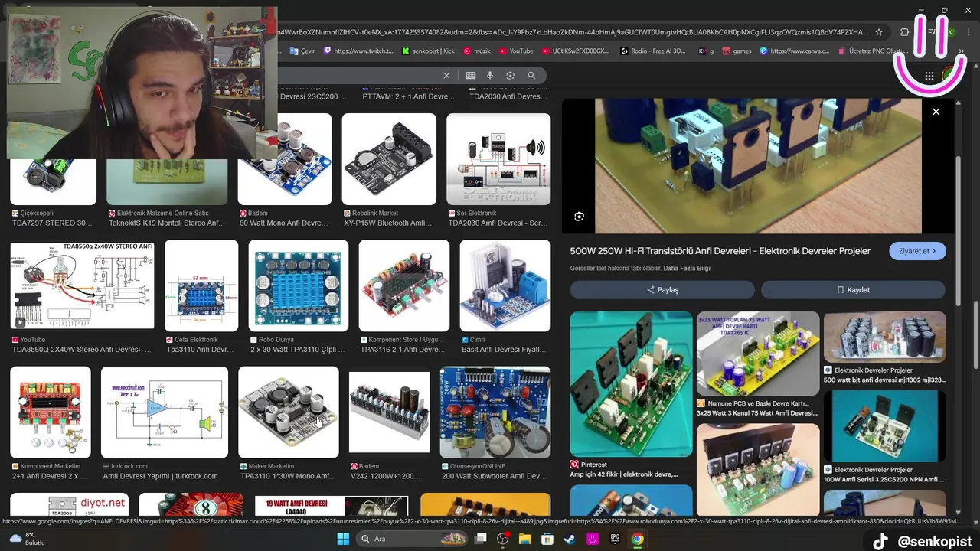Open Task View on the taskbar

point(480,539)
